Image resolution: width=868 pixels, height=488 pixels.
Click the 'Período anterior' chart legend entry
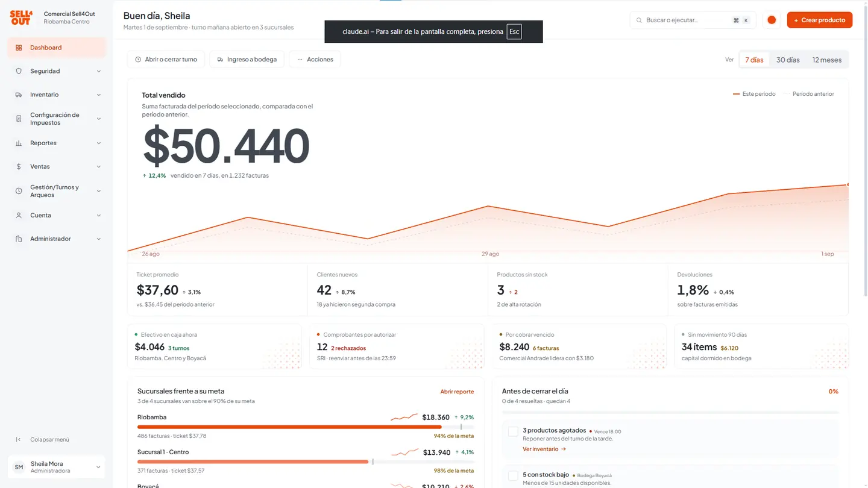(808, 94)
